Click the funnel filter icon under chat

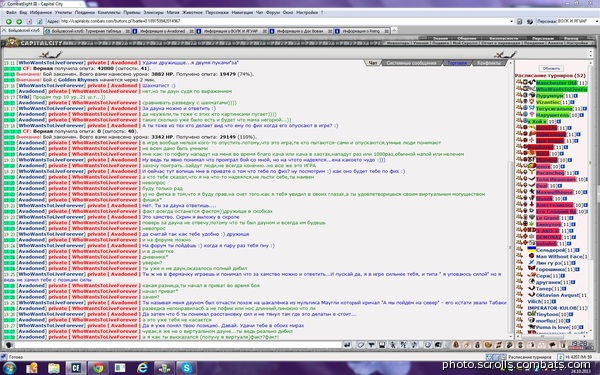371,345
